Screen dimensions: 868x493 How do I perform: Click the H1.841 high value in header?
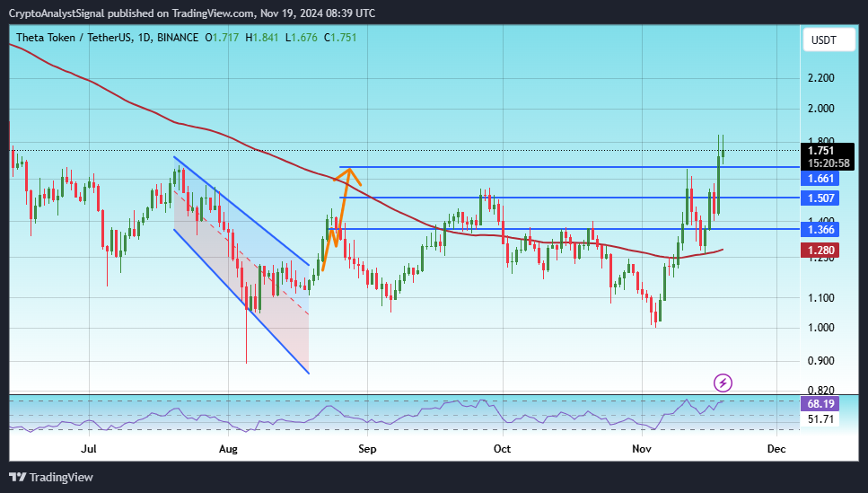(x=262, y=38)
